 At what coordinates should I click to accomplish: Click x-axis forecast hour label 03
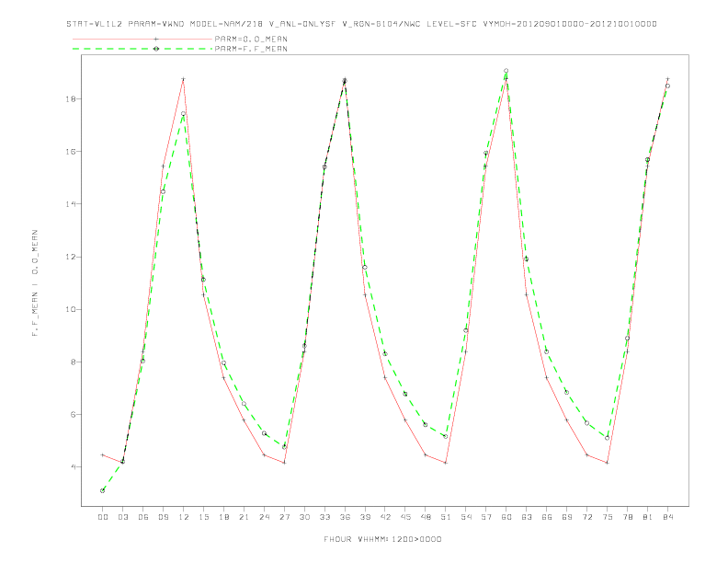(x=122, y=517)
